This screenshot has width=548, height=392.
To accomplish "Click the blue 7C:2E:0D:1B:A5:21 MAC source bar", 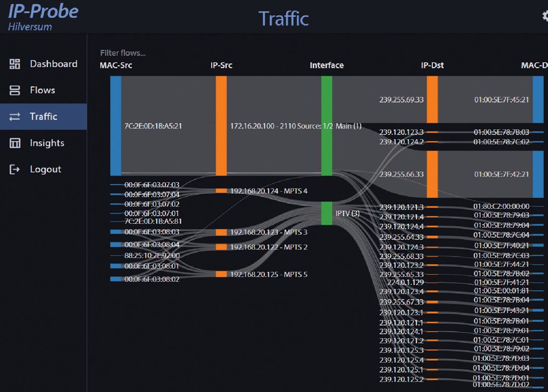I will pos(116,125).
